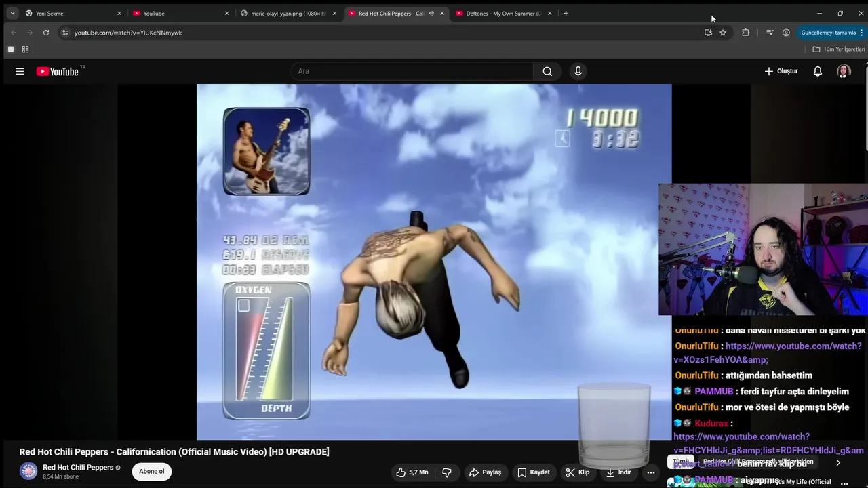This screenshot has height=488, width=868.
Task: Open the tab search dropdown arrow
Action: coord(12,13)
